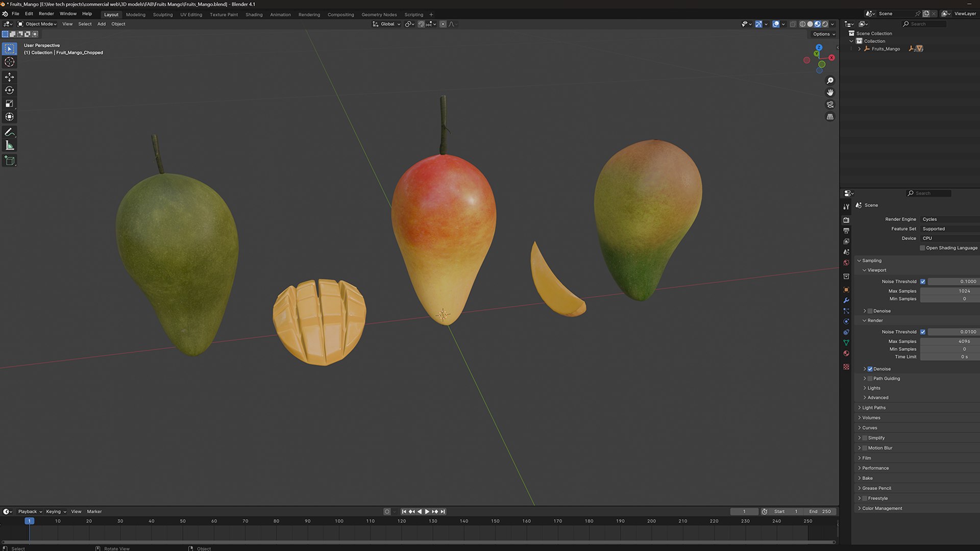Open the Feature Set dropdown
Viewport: 980px width, 551px height.
(950, 229)
